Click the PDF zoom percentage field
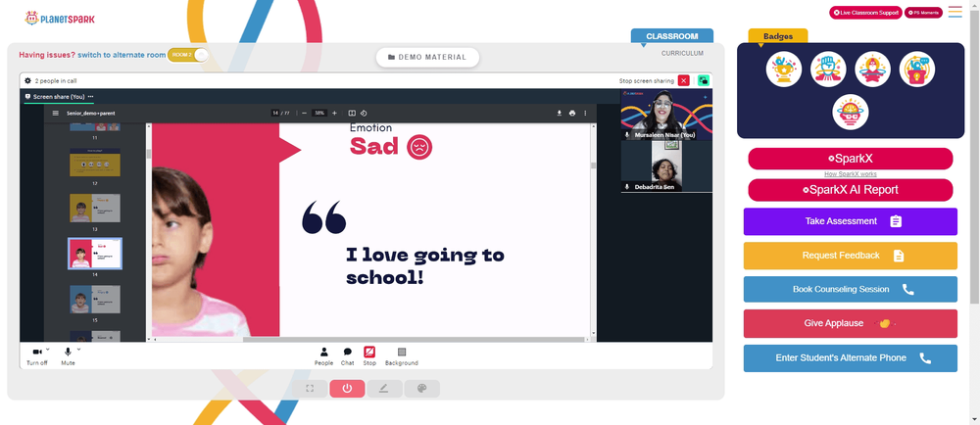Viewport: 980px width, 425px height. click(319, 113)
